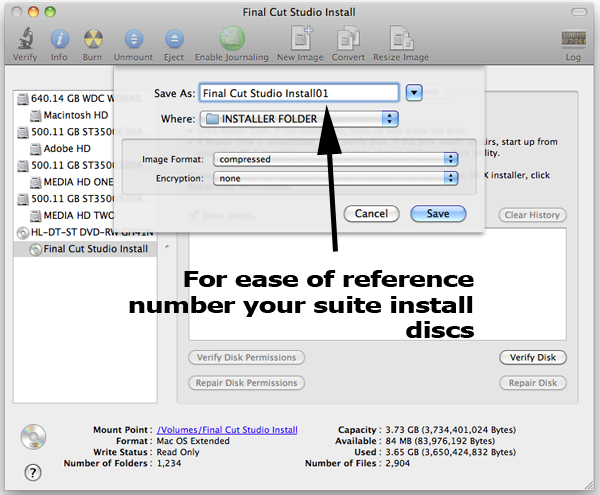Click the Save button
The height and width of the screenshot is (495, 600).
[x=438, y=213]
